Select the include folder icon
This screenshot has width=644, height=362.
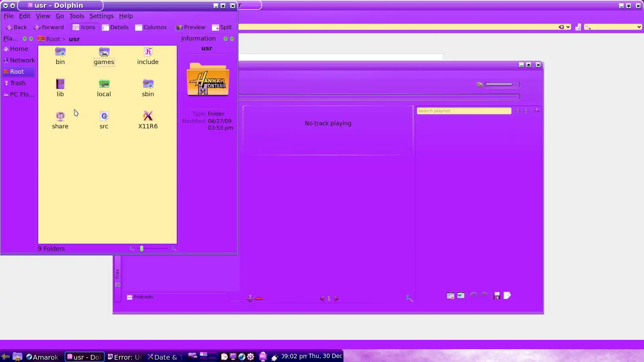148,52
